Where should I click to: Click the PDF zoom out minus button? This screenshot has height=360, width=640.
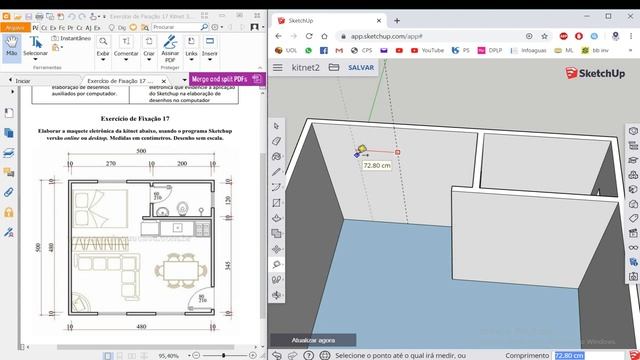(196, 356)
